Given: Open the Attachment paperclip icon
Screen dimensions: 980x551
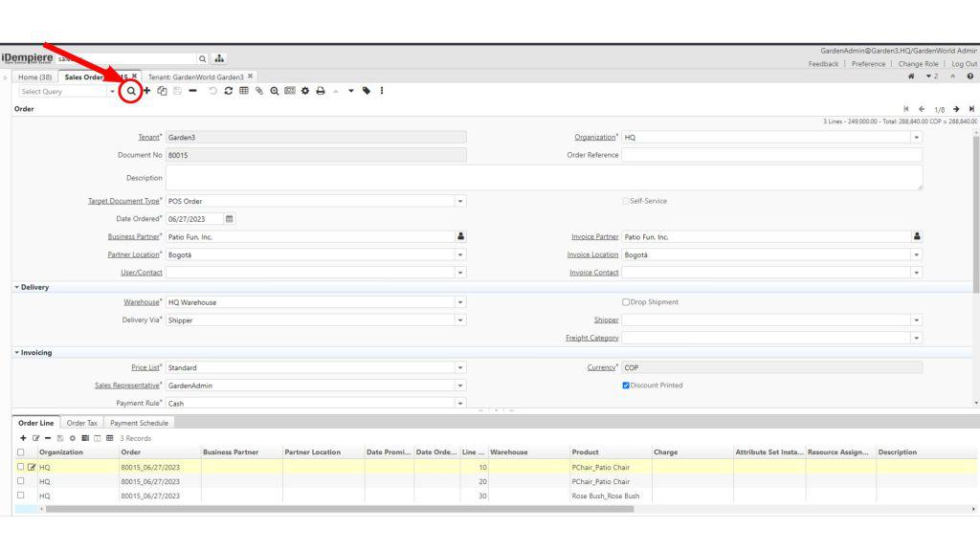Looking at the screenshot, I should coord(258,91).
